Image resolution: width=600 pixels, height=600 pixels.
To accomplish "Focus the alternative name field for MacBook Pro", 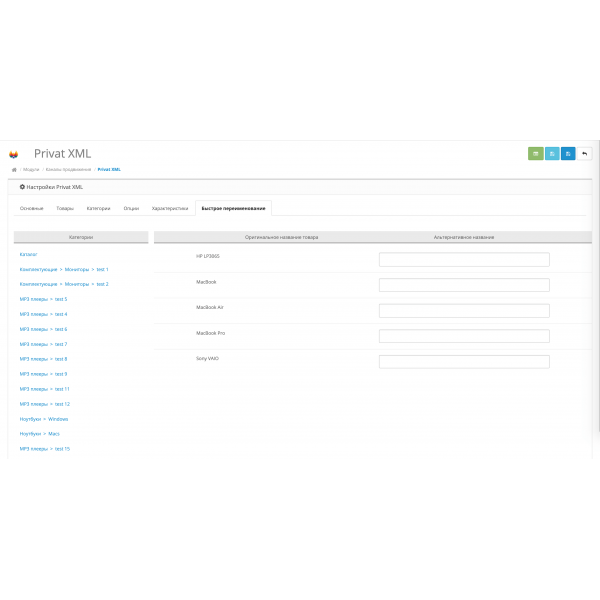I will 464,336.
